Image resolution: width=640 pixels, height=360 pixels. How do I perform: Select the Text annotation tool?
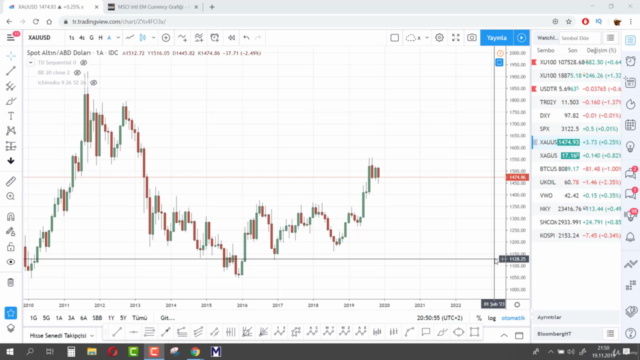11,116
